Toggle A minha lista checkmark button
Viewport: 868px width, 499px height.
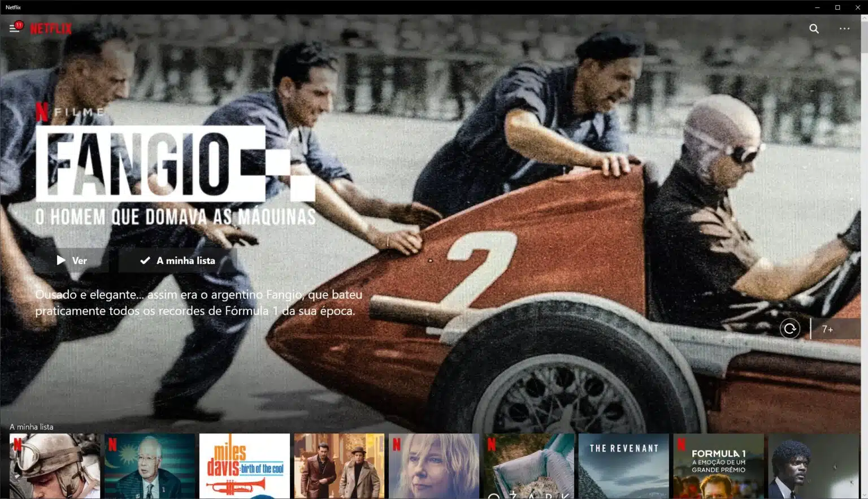pyautogui.click(x=178, y=261)
